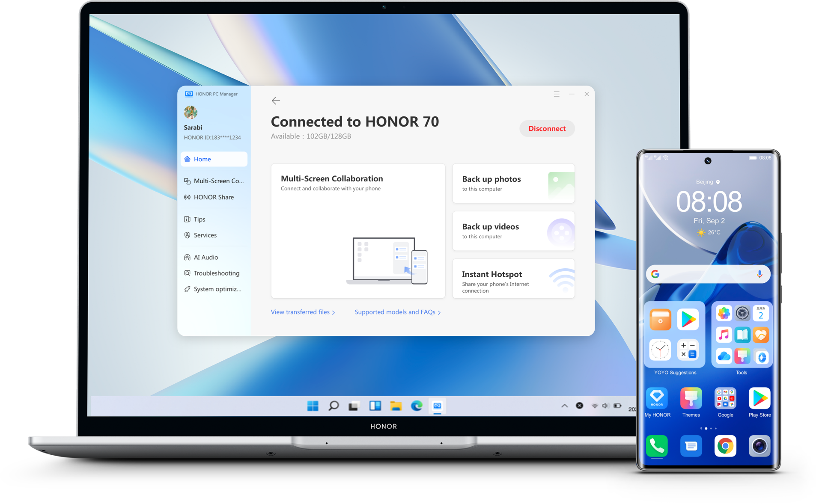Open File Explorer from the taskbar
Image resolution: width=816 pixels, height=504 pixels.
tap(396, 406)
